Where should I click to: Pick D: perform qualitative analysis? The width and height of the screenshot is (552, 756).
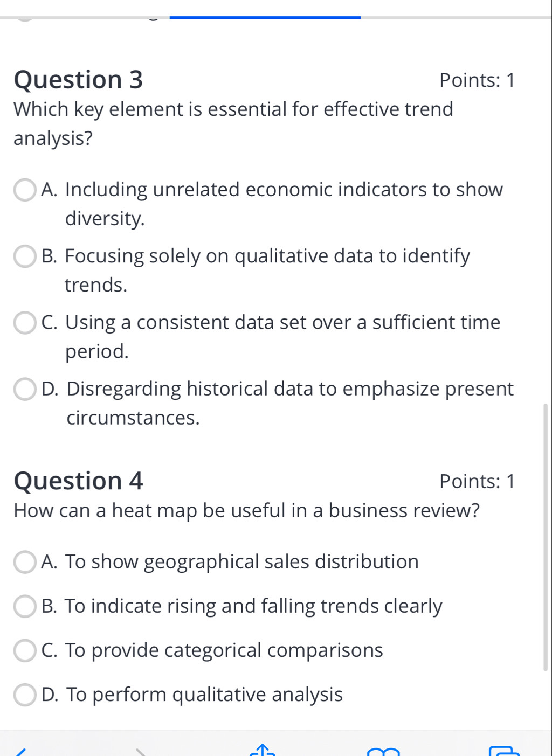[x=24, y=695]
